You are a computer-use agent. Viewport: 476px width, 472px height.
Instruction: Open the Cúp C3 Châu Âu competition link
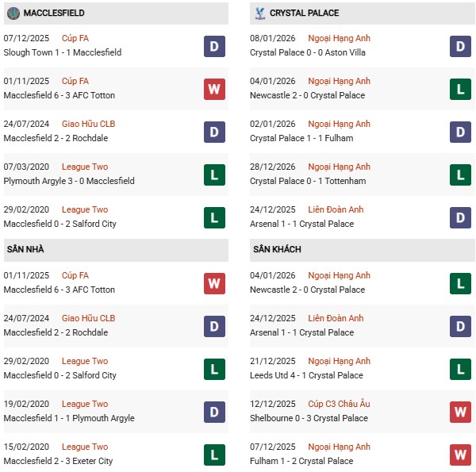coord(340,404)
